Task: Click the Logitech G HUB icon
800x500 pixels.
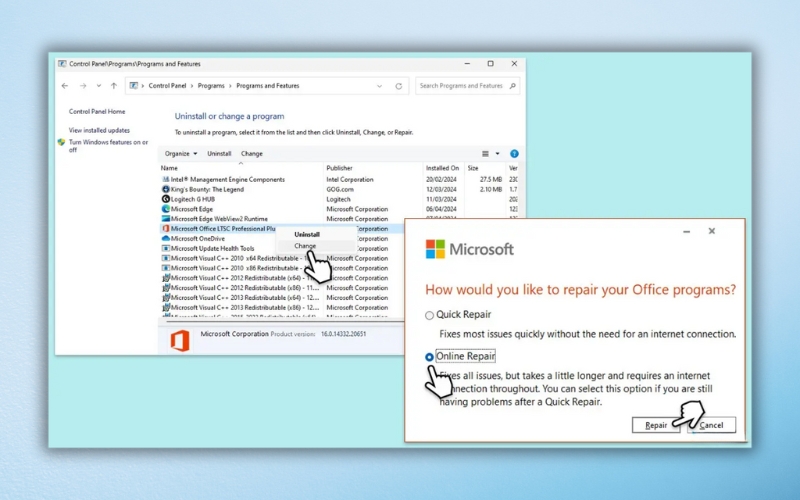Action: pos(165,199)
